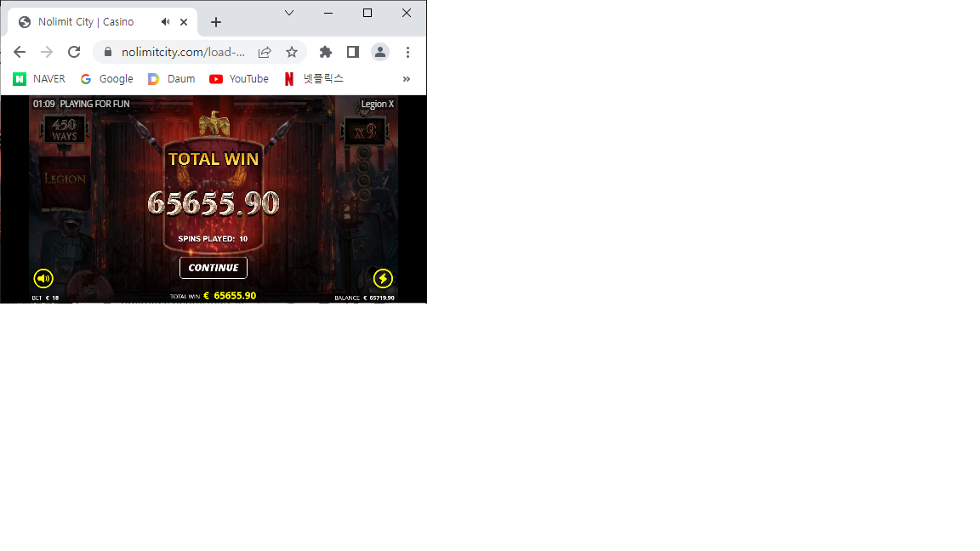980x551 pixels.
Task: Expand the hidden bookmarks chevron
Action: (407, 79)
